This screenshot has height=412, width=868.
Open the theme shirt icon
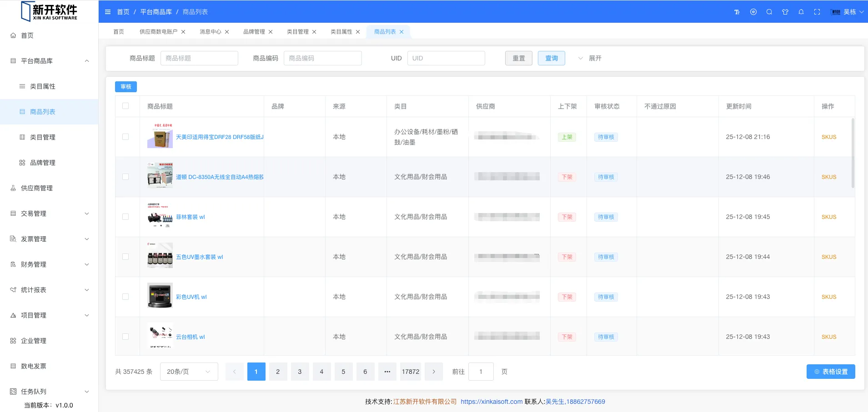click(785, 12)
